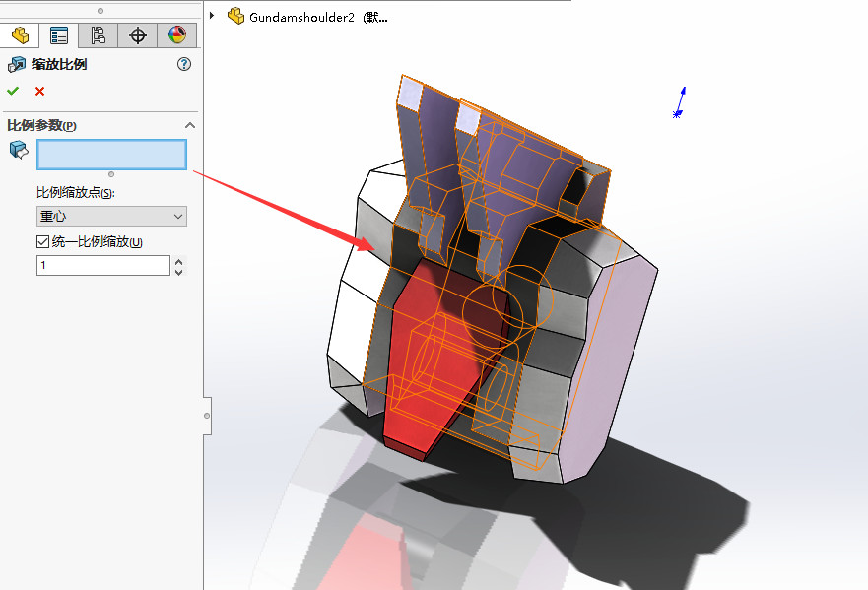Screen dimensions: 868x590
Task: Click the Scale feature icon beside 缩放比例
Action: point(17,64)
